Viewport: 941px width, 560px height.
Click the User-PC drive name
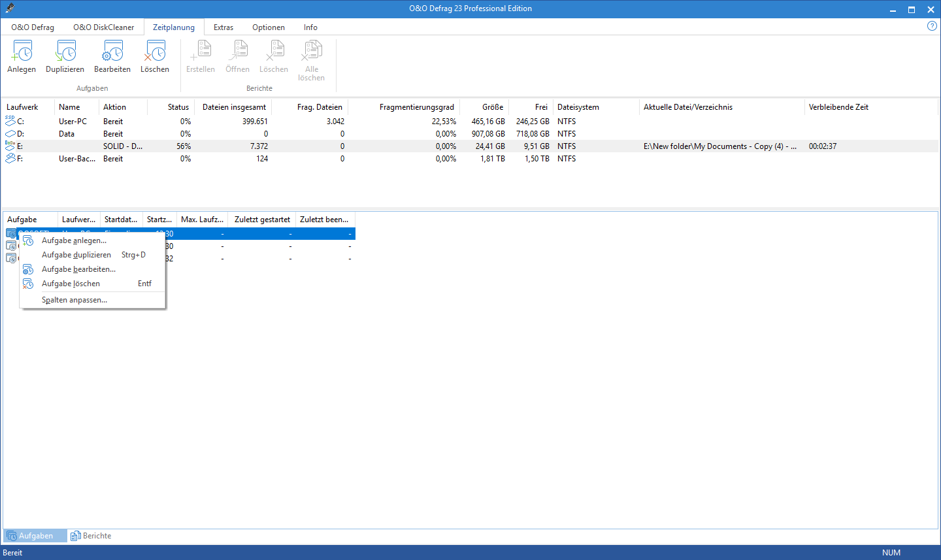(73, 122)
